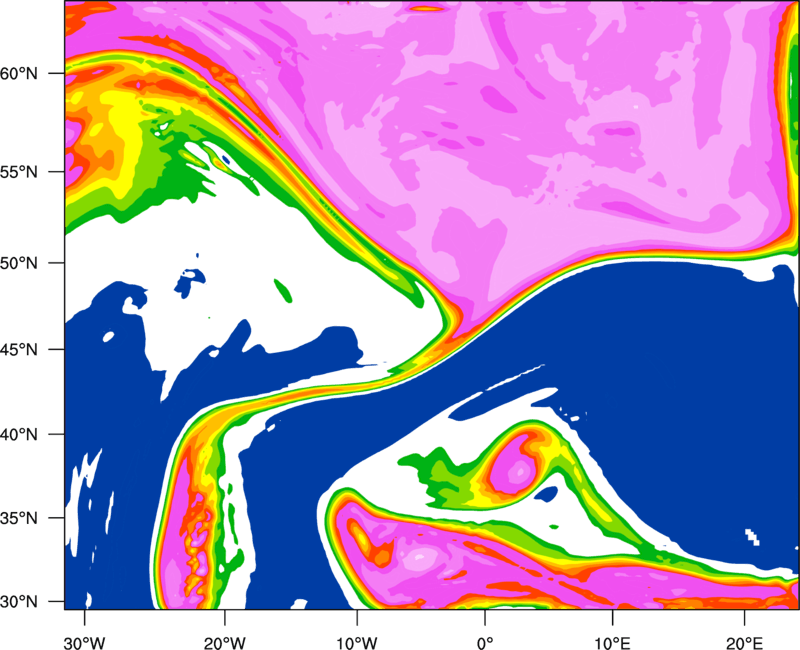Click the 10°W longitude label

(x=356, y=643)
